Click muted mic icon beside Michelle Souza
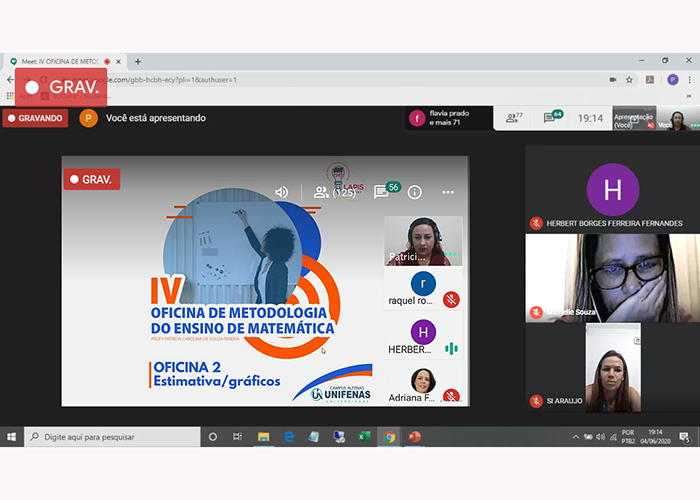700x500 pixels. [x=536, y=312]
